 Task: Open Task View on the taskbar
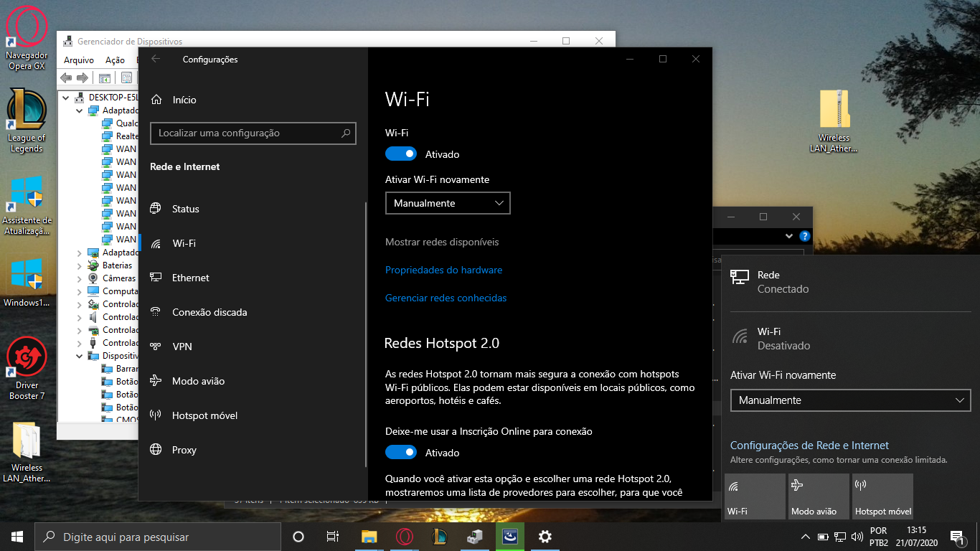(x=333, y=537)
